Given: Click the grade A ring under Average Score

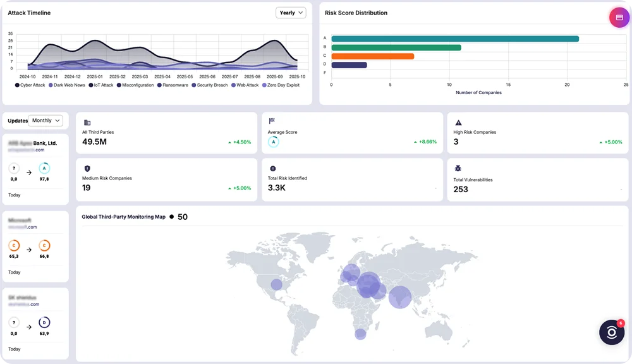Looking at the screenshot, I should coord(273,142).
